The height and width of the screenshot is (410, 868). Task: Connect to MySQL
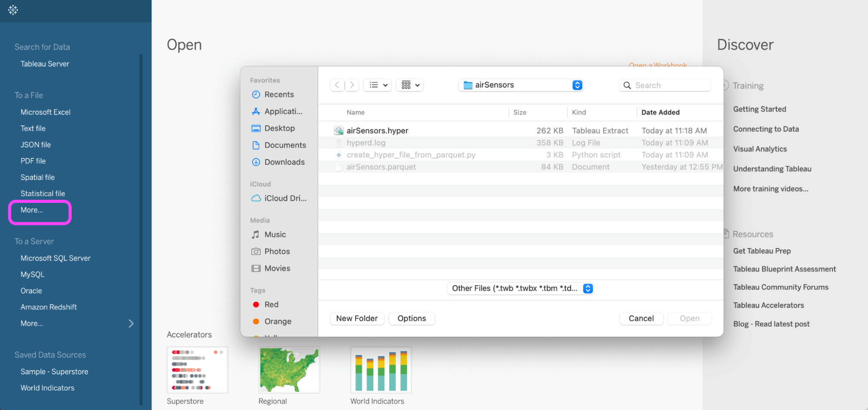[x=33, y=275]
